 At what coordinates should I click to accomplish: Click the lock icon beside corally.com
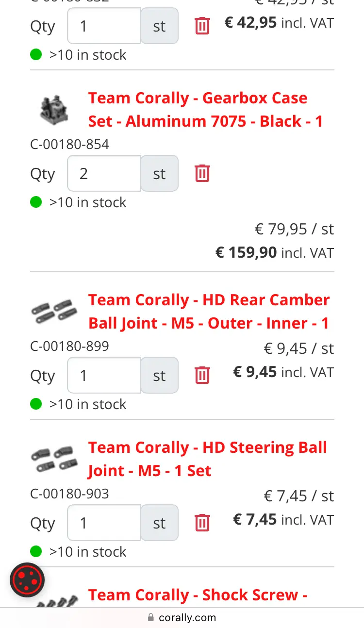pyautogui.click(x=151, y=618)
